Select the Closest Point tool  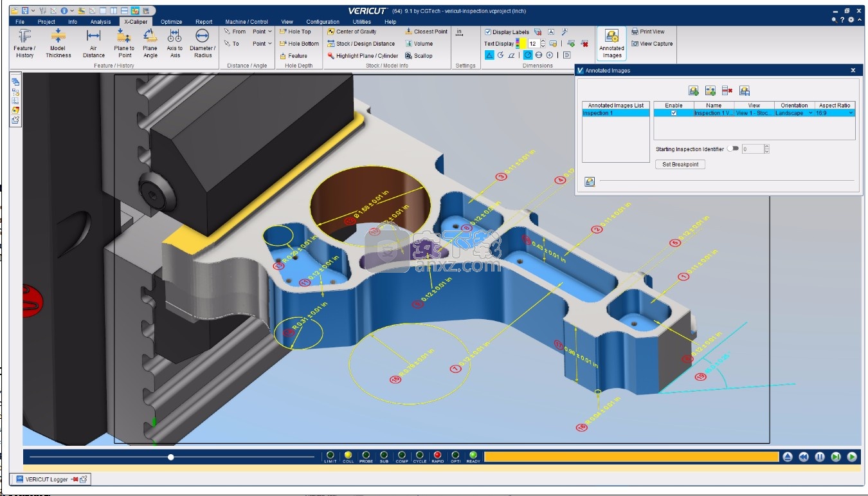[426, 32]
